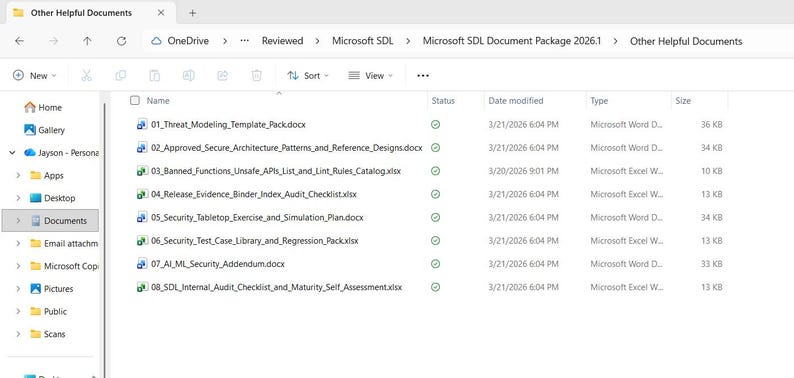794x378 pixels.
Task: Sort by the Date modified column header
Action: pyautogui.click(x=515, y=101)
